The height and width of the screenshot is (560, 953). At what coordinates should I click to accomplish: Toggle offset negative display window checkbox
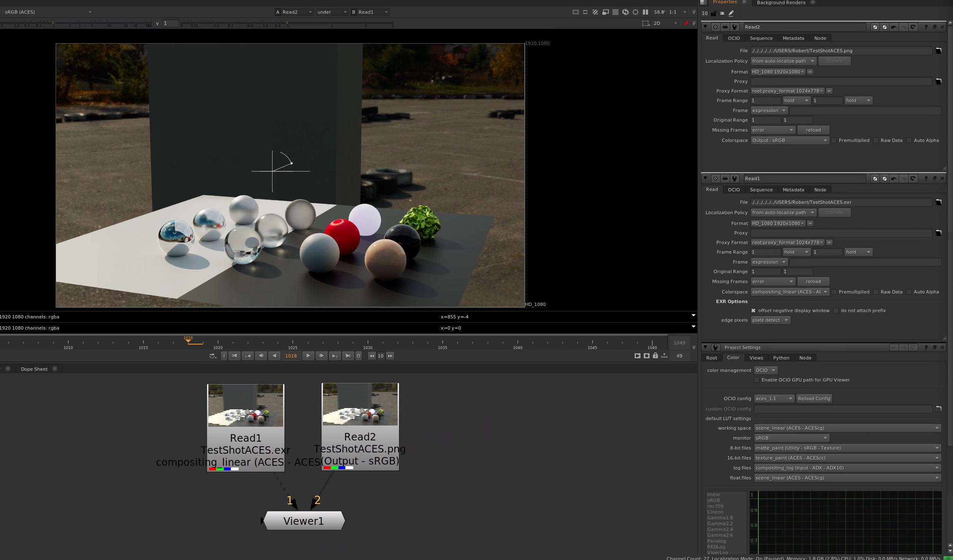point(753,311)
